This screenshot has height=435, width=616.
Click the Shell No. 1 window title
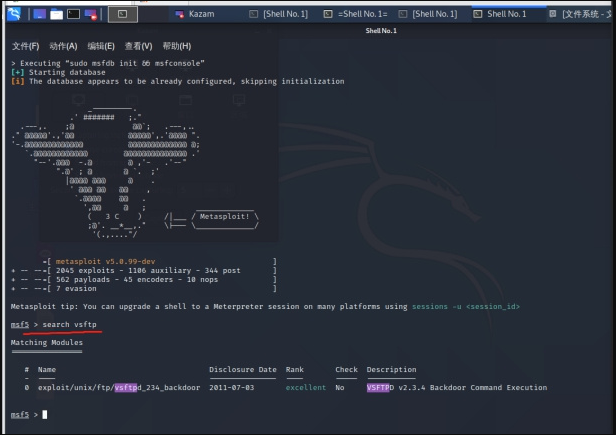pos(381,31)
